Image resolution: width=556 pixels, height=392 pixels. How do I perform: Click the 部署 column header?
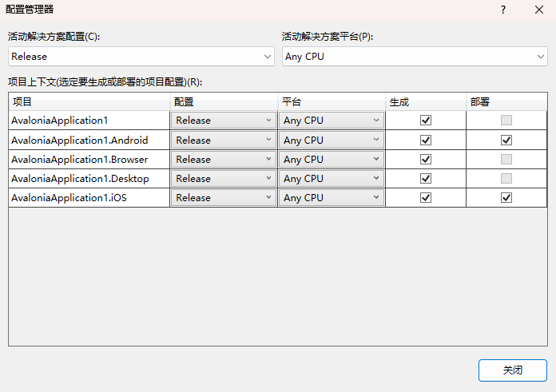click(x=506, y=101)
